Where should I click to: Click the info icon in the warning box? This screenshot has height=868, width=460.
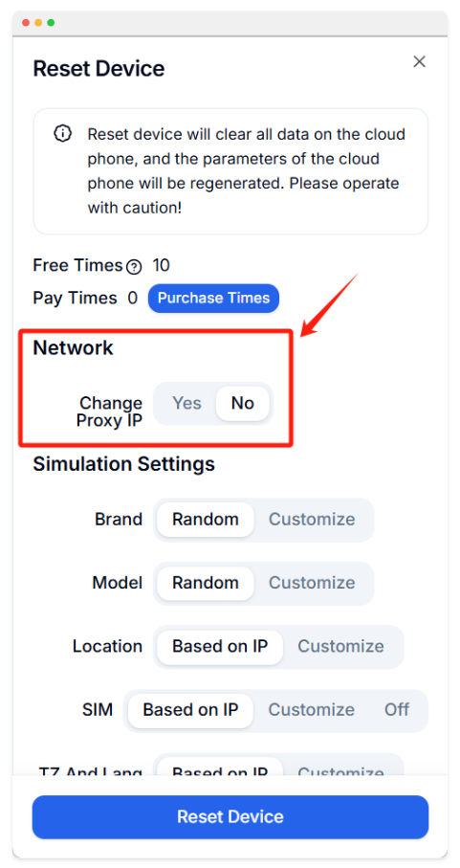(x=62, y=133)
